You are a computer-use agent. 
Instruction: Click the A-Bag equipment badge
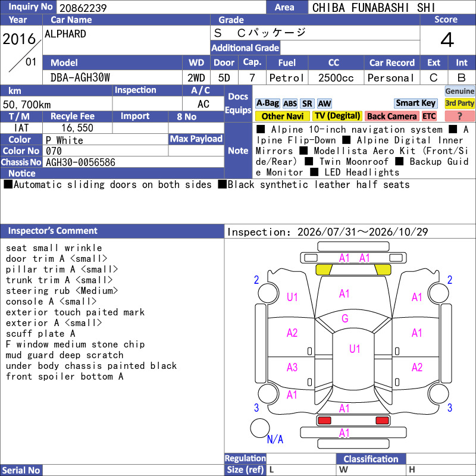coord(267,104)
